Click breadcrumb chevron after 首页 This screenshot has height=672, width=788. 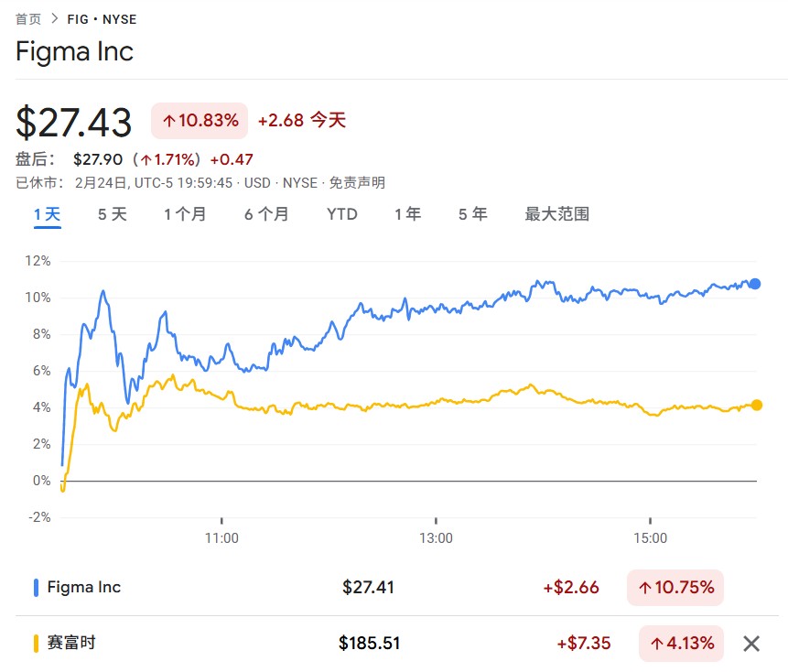(55, 19)
